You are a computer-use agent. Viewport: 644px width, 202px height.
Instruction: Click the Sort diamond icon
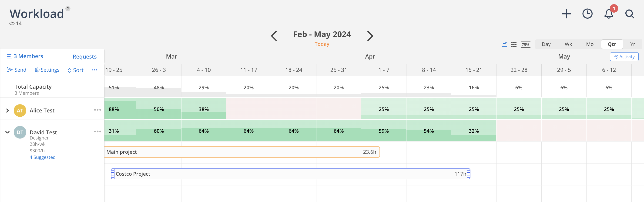[x=70, y=70]
